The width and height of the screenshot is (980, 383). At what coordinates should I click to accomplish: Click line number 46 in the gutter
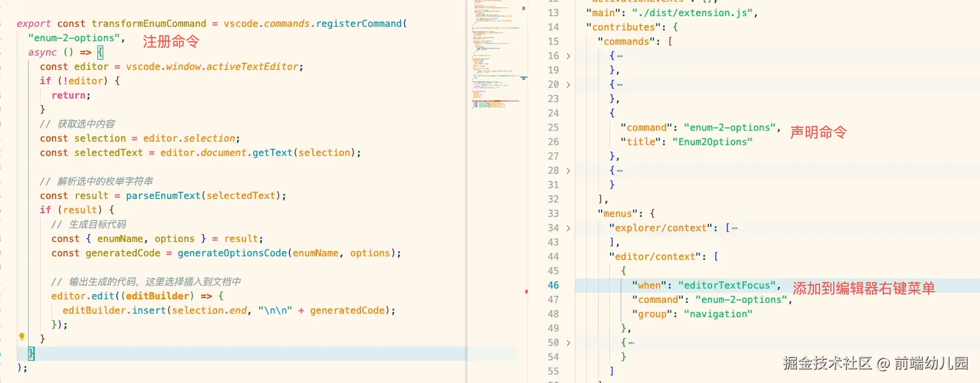click(553, 285)
